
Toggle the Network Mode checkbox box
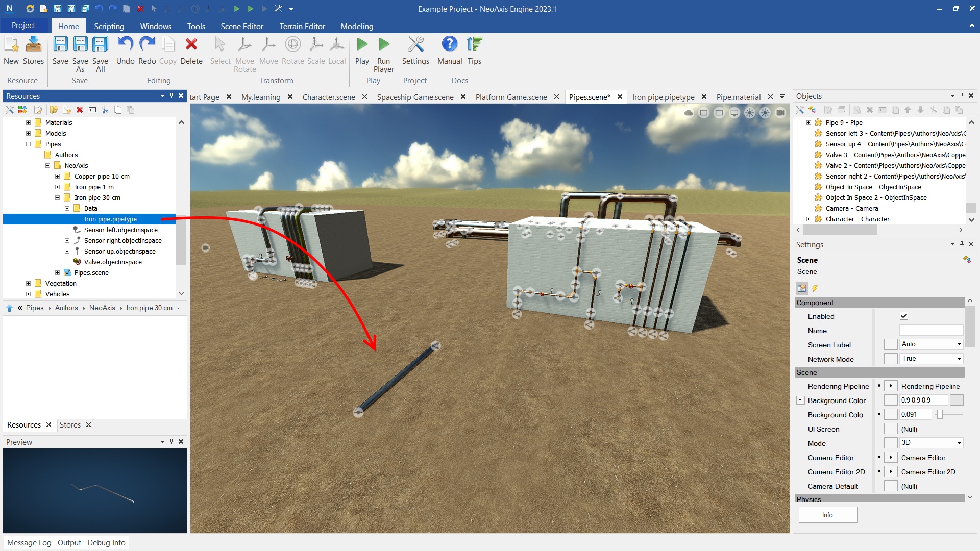tap(891, 359)
